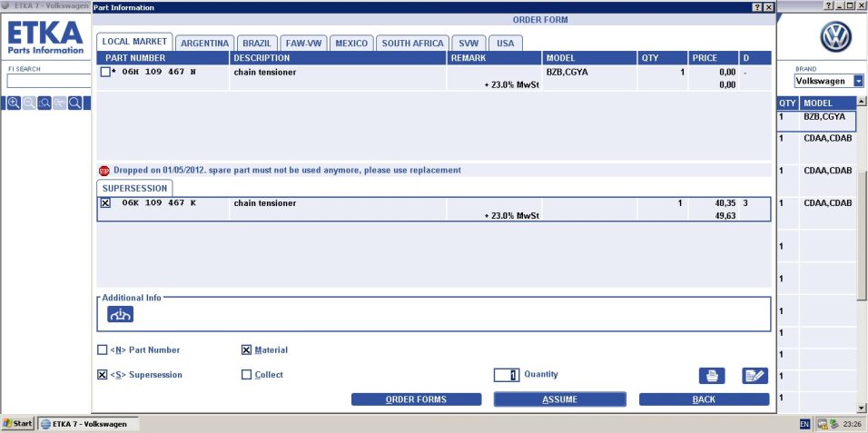
Task: Click the printer icon button
Action: tap(712, 376)
